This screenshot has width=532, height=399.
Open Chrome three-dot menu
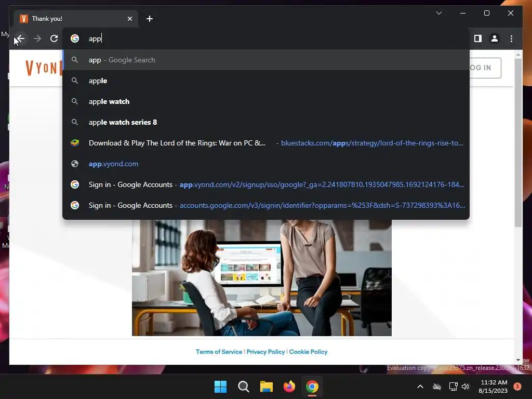pyautogui.click(x=511, y=38)
